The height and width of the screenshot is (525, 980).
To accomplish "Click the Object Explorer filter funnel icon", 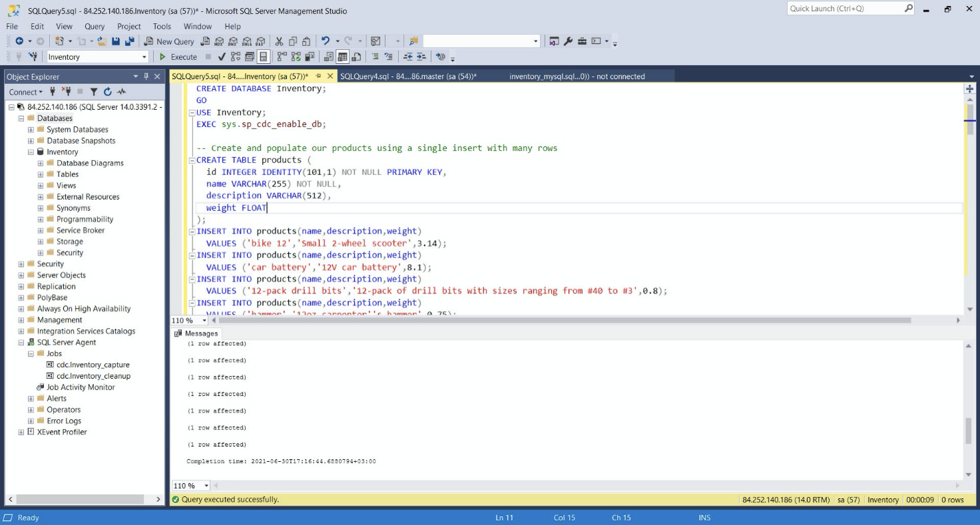I will pyautogui.click(x=94, y=92).
